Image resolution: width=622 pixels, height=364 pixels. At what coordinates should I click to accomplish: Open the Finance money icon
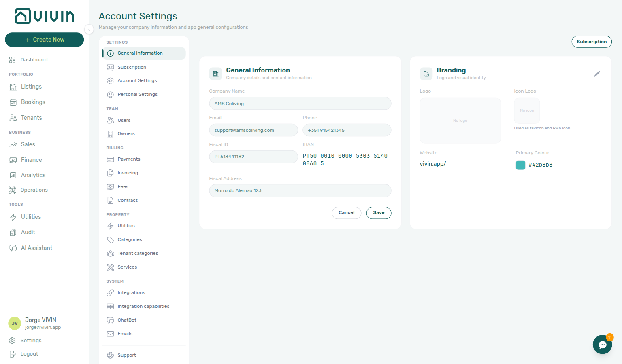tap(13, 160)
